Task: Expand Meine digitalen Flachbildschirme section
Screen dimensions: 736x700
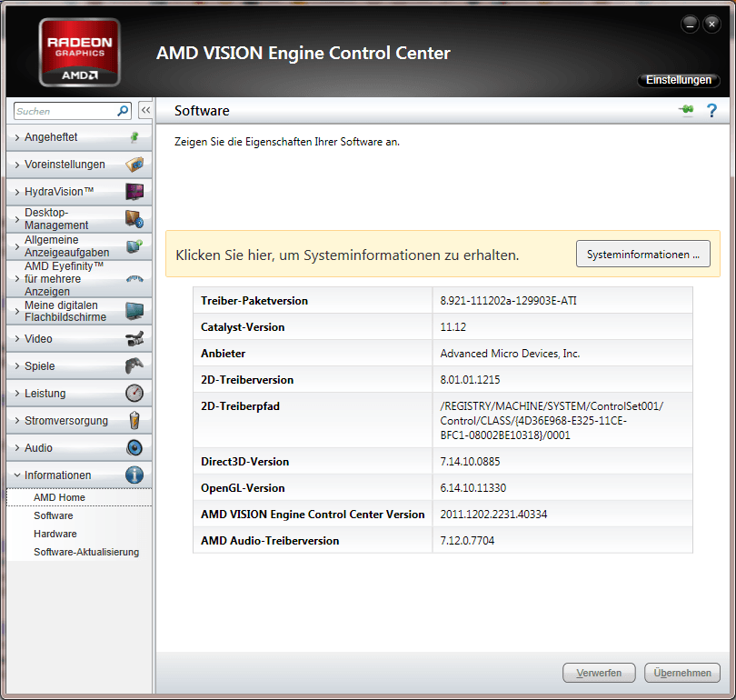Action: pyautogui.click(x=17, y=311)
